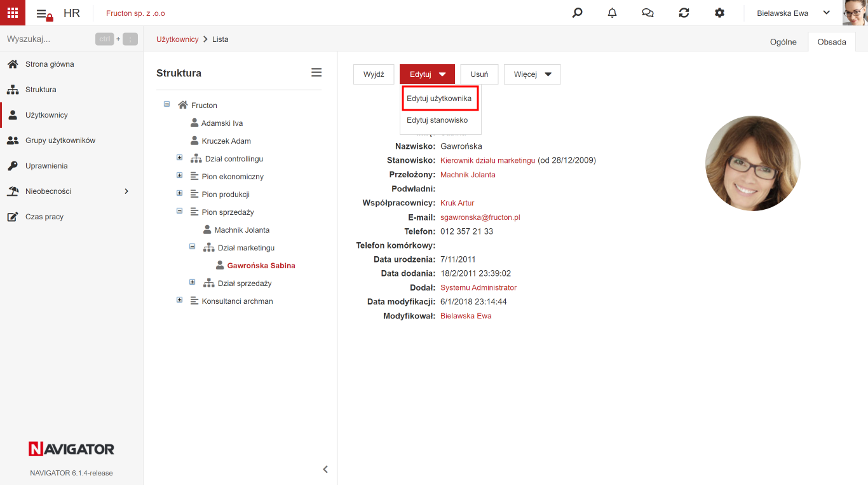Switch to the Ogólne tab
The image size is (868, 485).
point(783,42)
